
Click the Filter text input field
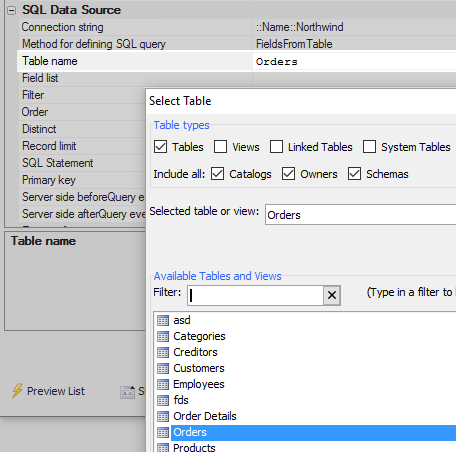coord(256,295)
